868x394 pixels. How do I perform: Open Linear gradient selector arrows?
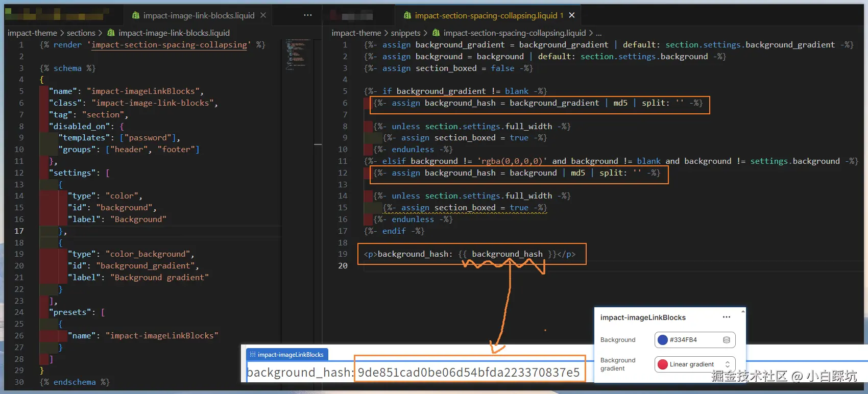728,364
